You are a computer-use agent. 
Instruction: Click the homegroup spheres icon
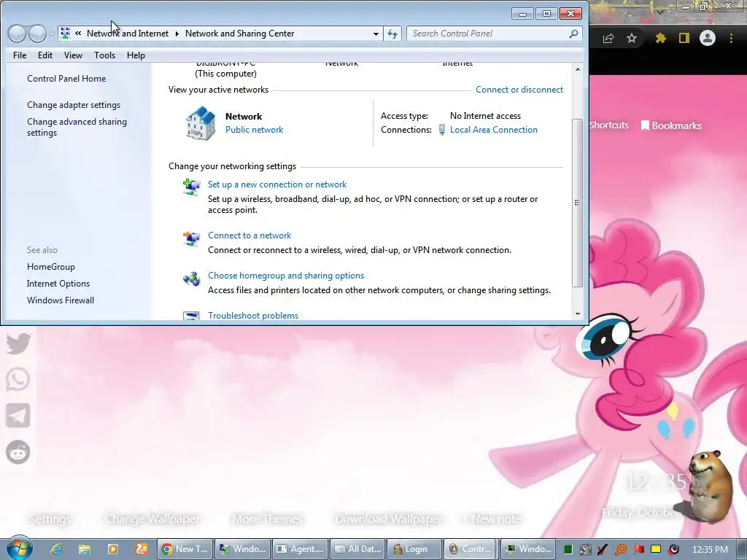192,279
